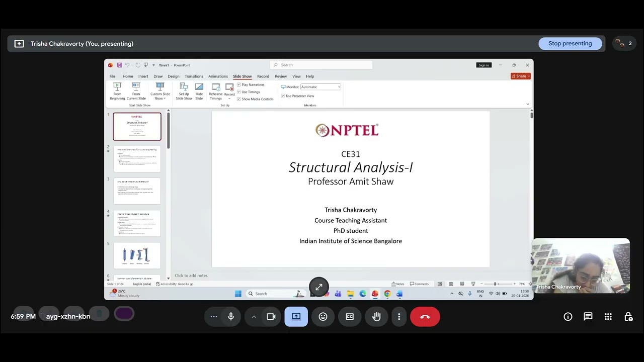Click the Save icon in PowerPoint title bar
This screenshot has height=362, width=644.
[119, 65]
